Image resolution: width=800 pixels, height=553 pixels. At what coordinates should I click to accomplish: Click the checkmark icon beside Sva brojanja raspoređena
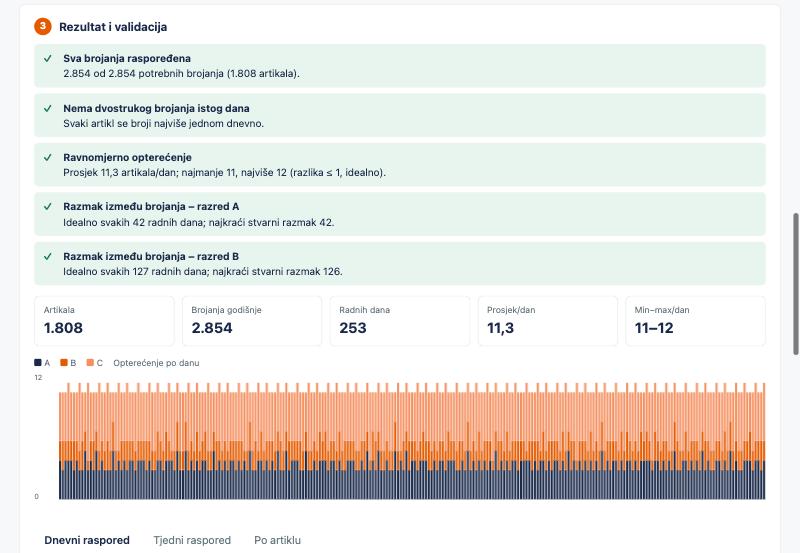[x=48, y=59]
